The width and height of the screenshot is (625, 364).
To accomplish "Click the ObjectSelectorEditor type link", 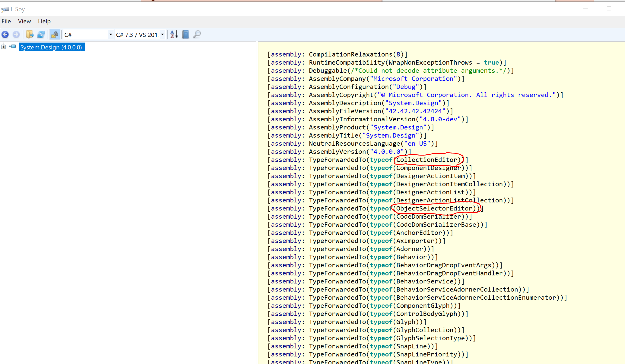I will pyautogui.click(x=434, y=208).
